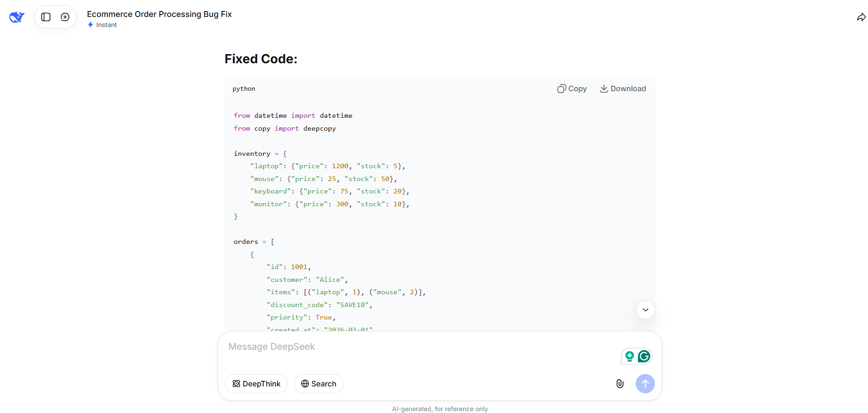
Task: Toggle the sidebar panel icon
Action: point(46,17)
